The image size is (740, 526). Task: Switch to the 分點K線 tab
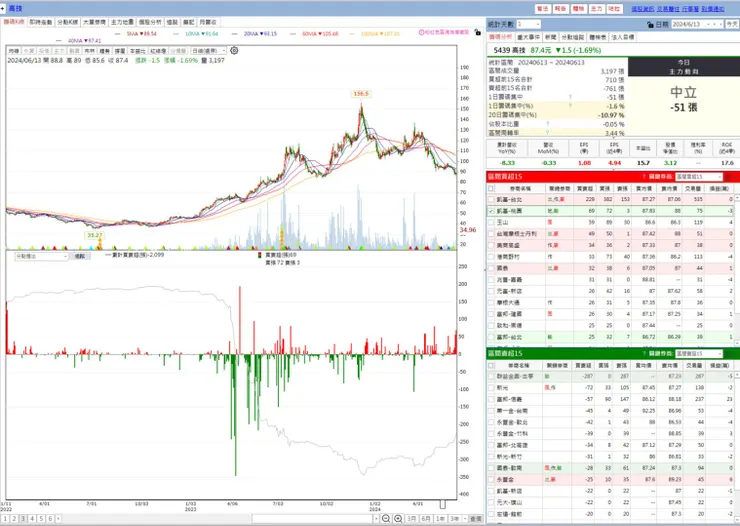(67, 22)
